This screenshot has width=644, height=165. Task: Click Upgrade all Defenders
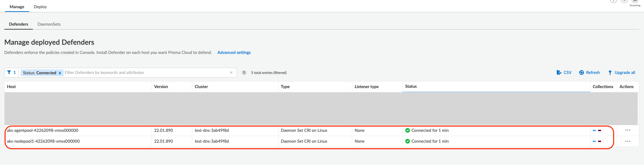click(621, 73)
